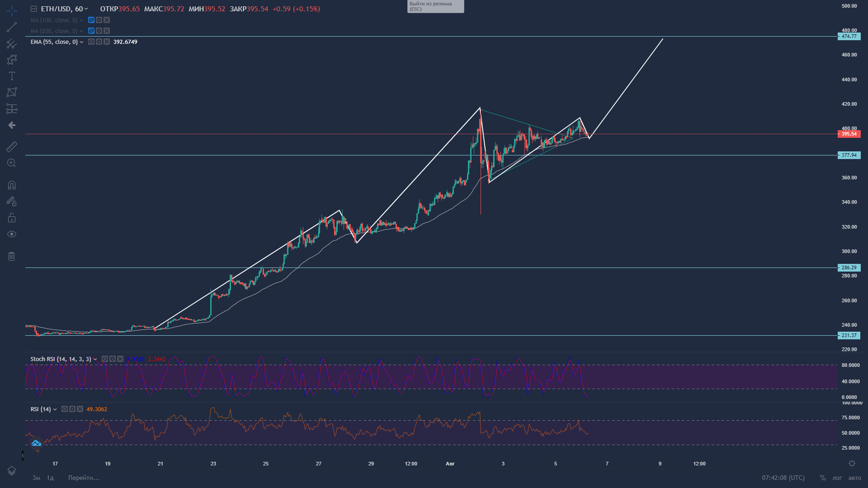
Task: Open the prediction and measurement tools
Action: (x=12, y=108)
